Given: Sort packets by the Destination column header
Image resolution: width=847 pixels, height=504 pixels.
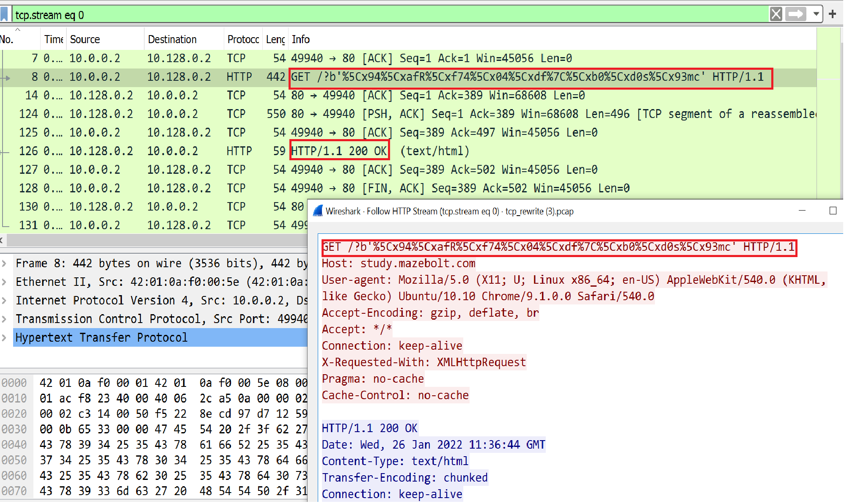Looking at the screenshot, I should (x=172, y=39).
